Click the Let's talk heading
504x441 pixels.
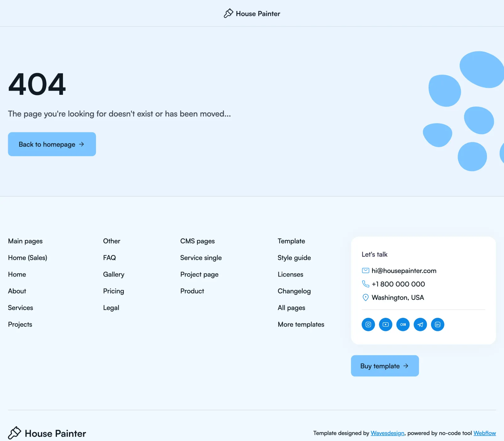[375, 254]
